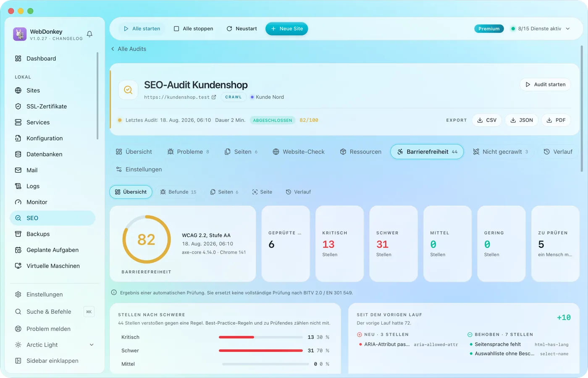The height and width of the screenshot is (378, 588).
Task: Click the info icon beside the BITV notice
Action: coord(114,292)
